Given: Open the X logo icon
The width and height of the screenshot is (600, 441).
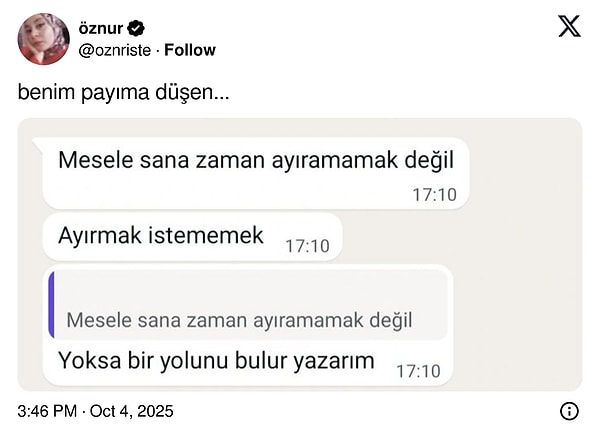Looking at the screenshot, I should pos(569,26).
